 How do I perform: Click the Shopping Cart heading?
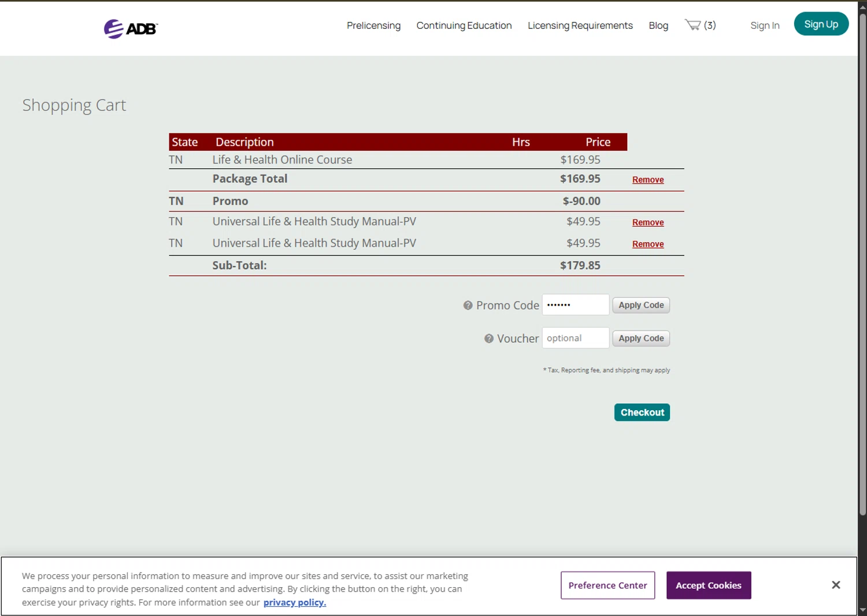[74, 105]
